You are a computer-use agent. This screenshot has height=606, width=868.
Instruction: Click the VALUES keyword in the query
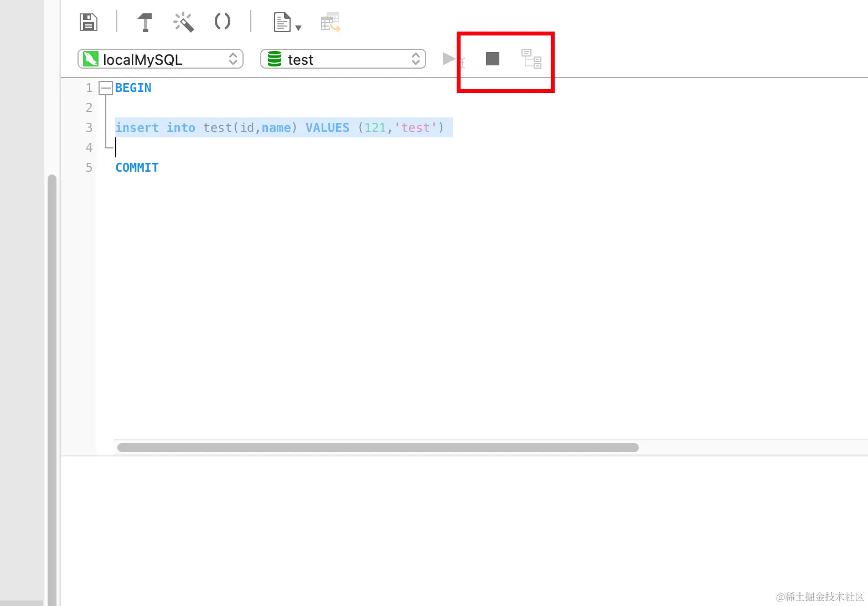[x=328, y=127]
